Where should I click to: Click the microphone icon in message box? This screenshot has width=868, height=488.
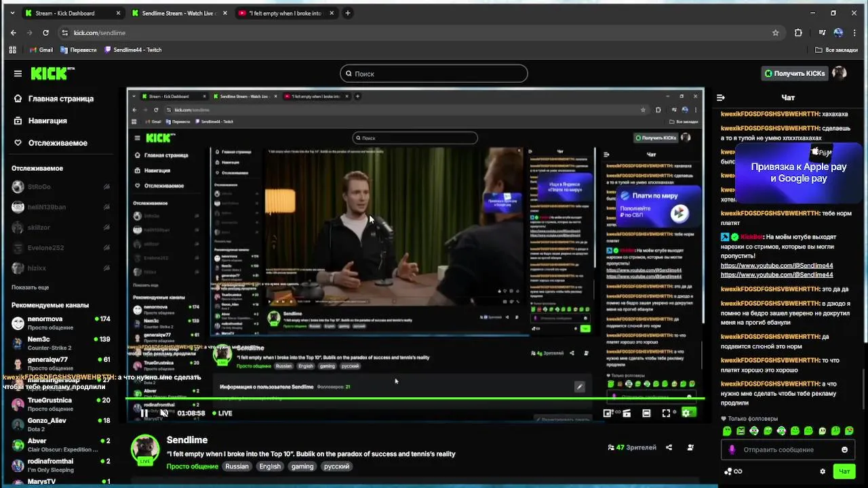pos(732,449)
